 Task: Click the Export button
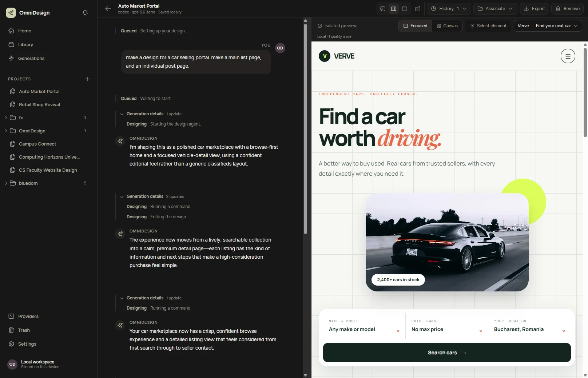535,9
